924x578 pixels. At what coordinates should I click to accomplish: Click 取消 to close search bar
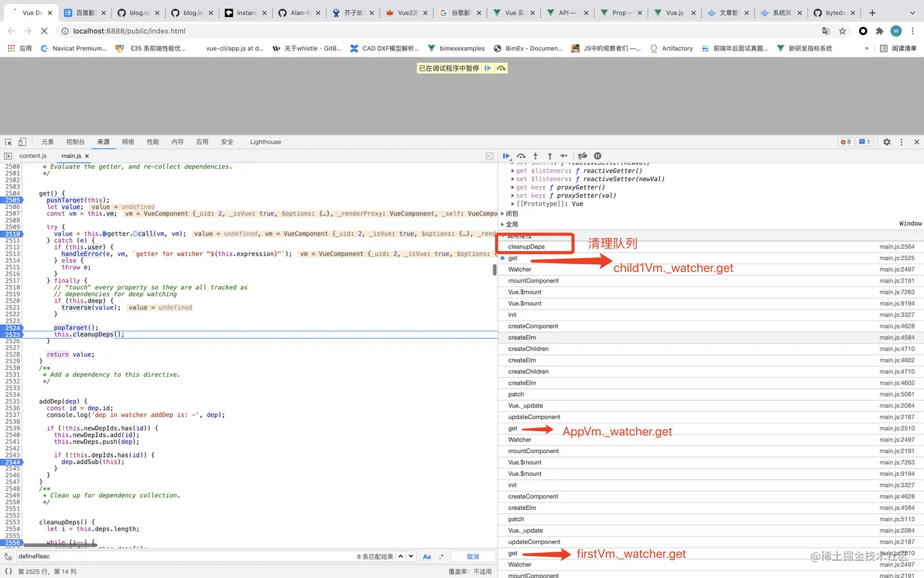[472, 557]
